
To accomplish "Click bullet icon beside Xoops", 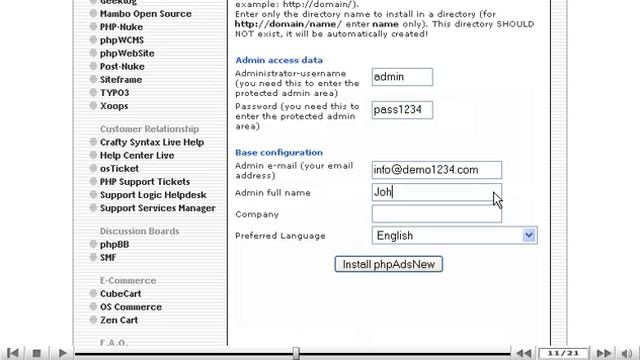I will pyautogui.click(x=93, y=105).
